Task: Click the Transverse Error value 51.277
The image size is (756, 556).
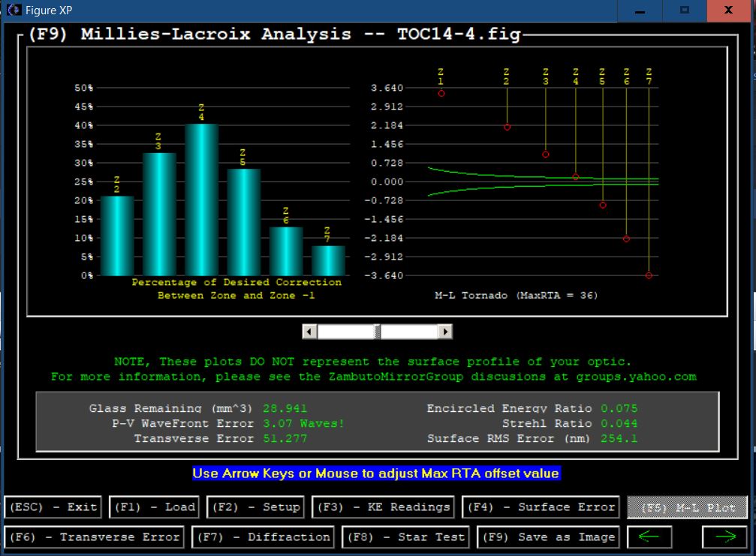Action: coord(285,438)
